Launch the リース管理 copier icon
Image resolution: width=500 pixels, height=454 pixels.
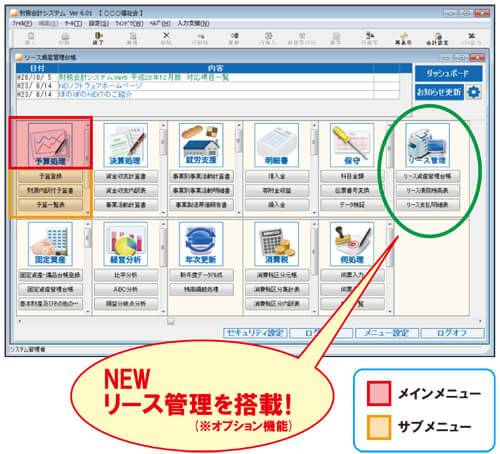[427, 145]
